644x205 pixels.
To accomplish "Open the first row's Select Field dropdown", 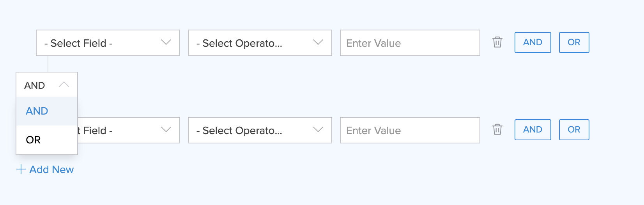I will click(108, 43).
